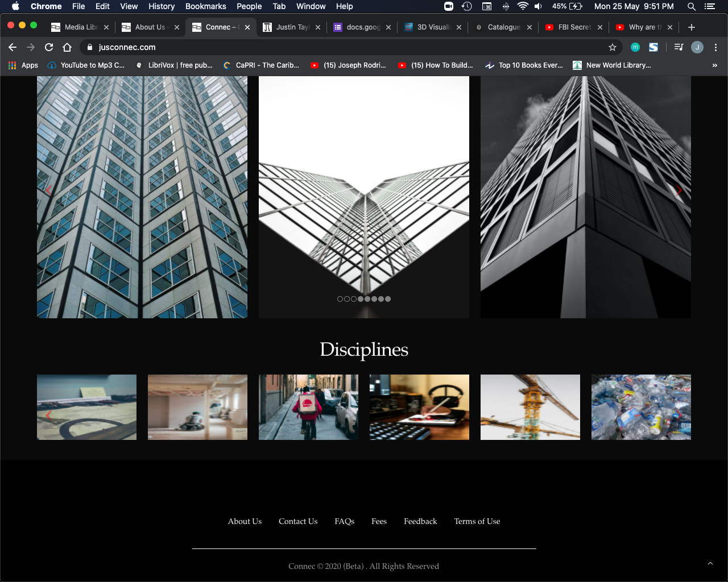Open the Apps shortcut in the bookmarks bar
Image resolution: width=728 pixels, height=582 pixels.
tap(23, 65)
